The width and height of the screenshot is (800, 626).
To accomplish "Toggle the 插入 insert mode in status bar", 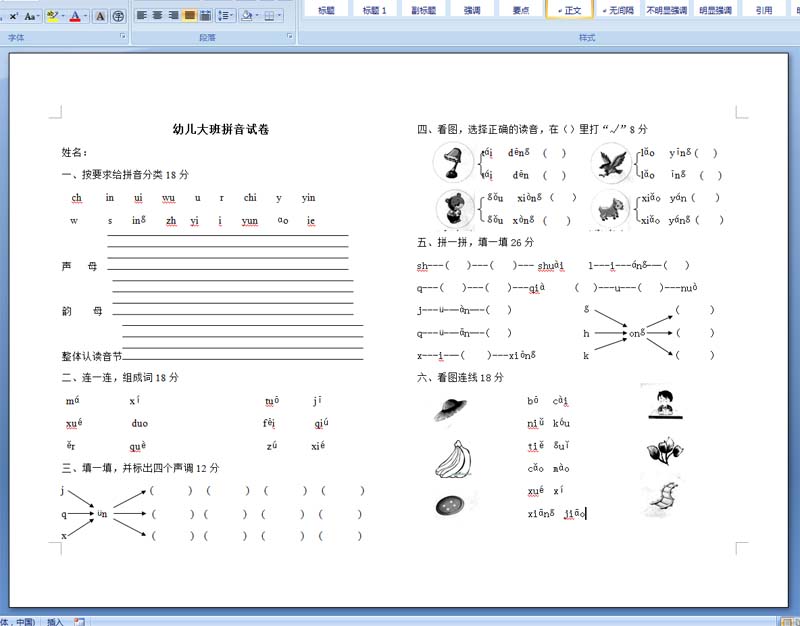I will pos(55,621).
